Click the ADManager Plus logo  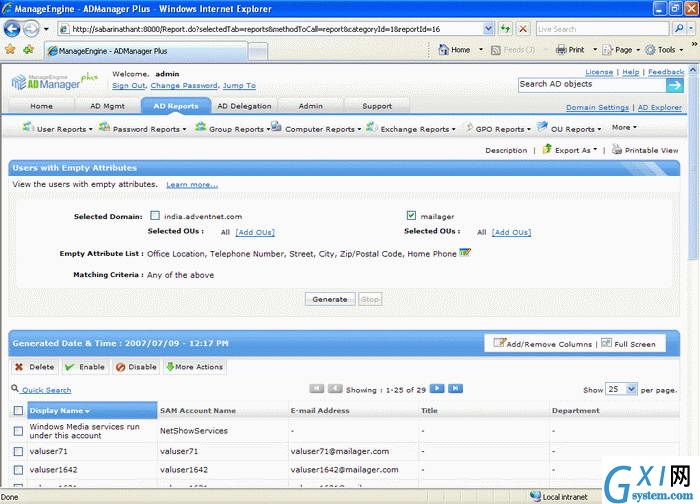(x=54, y=80)
